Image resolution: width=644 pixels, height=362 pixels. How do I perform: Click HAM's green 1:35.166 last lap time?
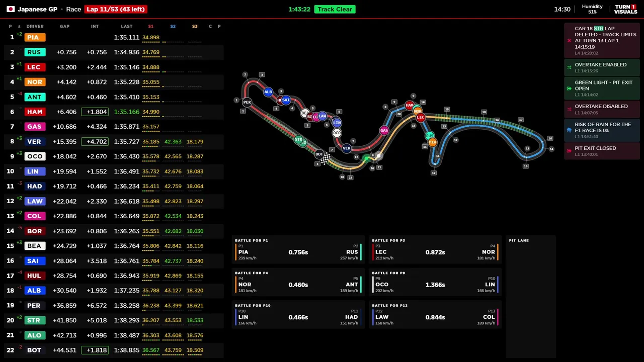coord(127,112)
